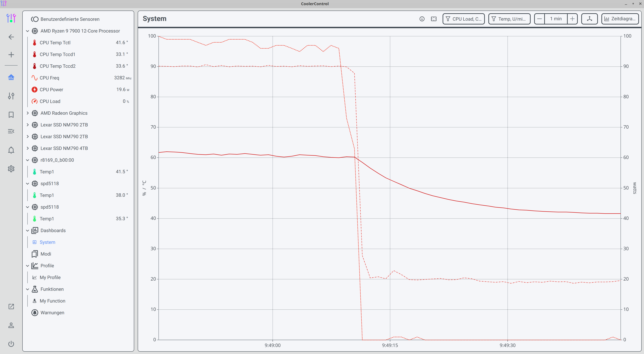Open the Zeitdiagramm chart type selector

click(620, 19)
